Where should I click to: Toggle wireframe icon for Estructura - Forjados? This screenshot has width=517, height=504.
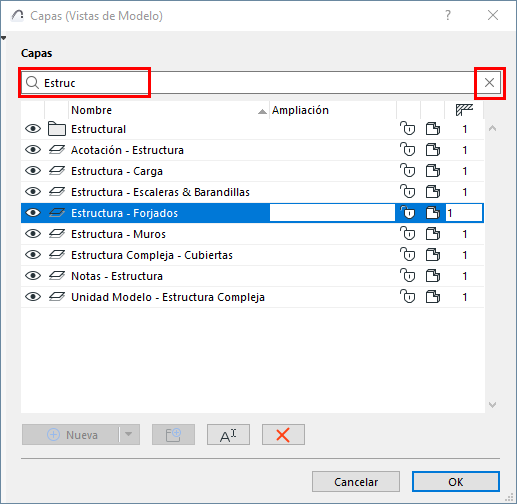[x=433, y=213]
